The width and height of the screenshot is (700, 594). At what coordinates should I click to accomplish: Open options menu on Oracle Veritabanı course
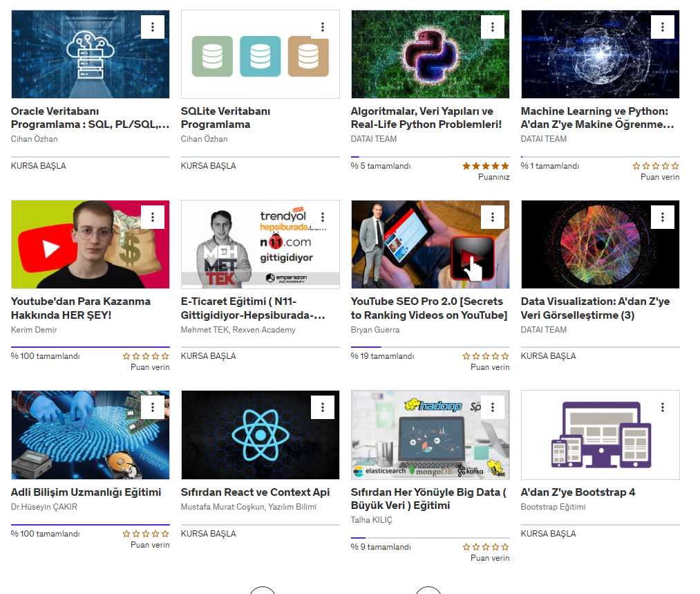pyautogui.click(x=153, y=27)
